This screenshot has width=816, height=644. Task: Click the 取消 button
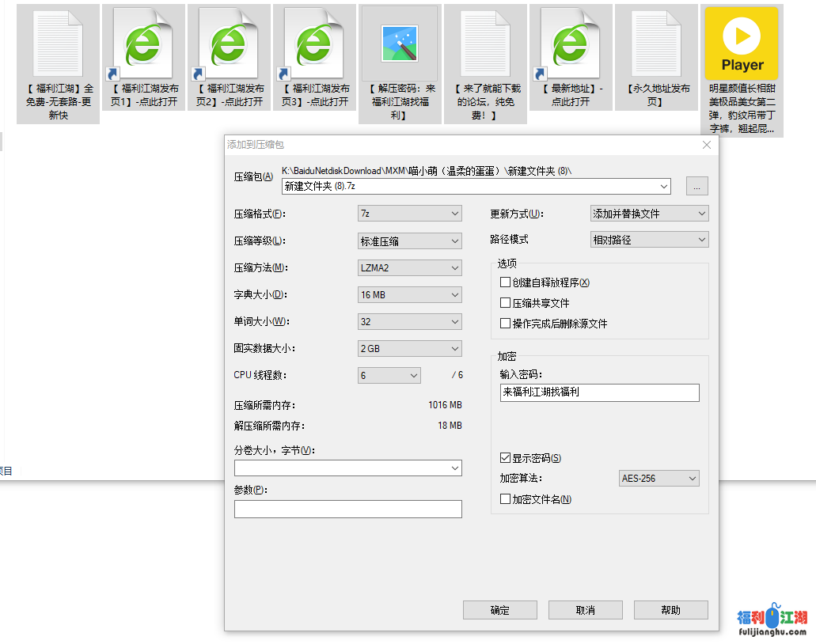(x=586, y=610)
